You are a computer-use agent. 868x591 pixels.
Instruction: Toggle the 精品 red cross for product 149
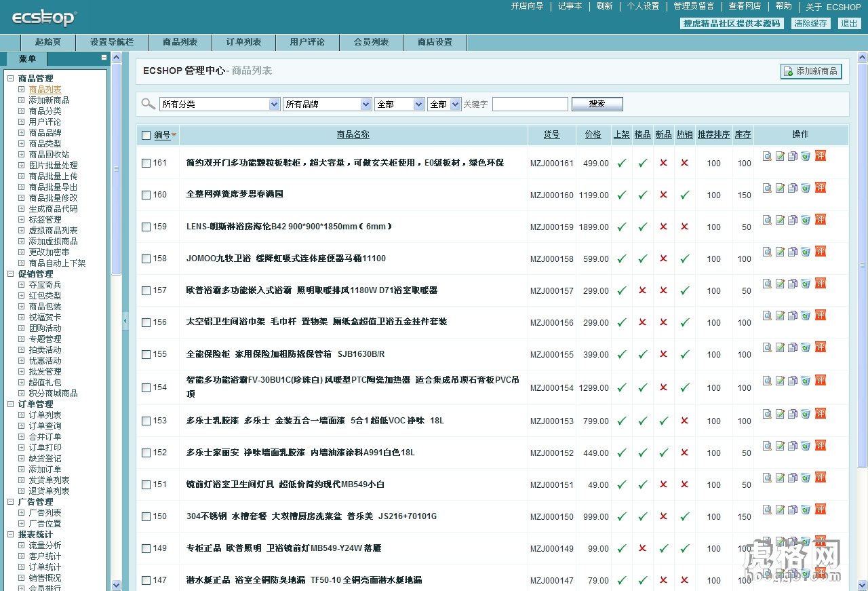[642, 548]
